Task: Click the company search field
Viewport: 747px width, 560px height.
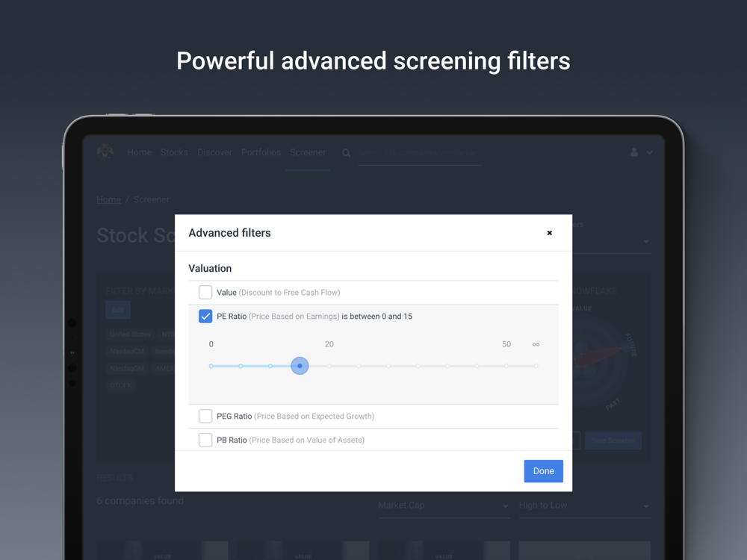Action: pos(418,153)
